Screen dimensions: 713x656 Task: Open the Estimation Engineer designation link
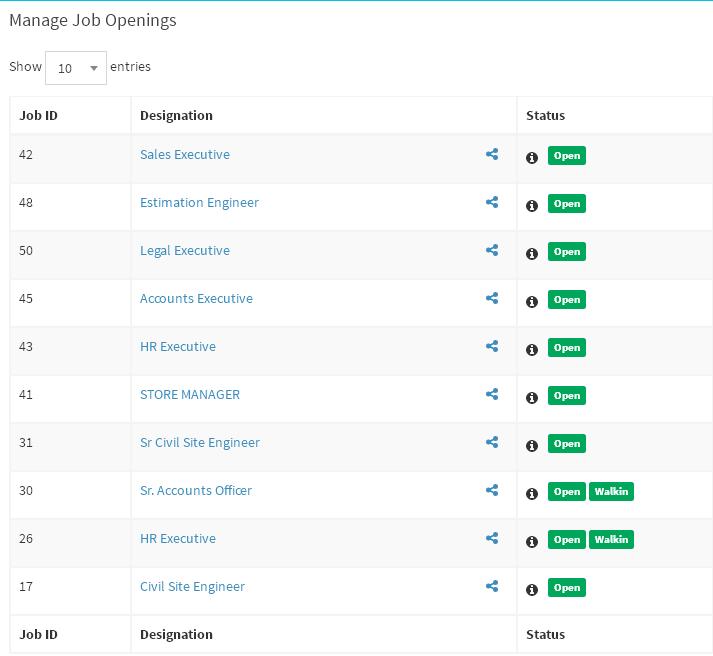[x=199, y=203]
